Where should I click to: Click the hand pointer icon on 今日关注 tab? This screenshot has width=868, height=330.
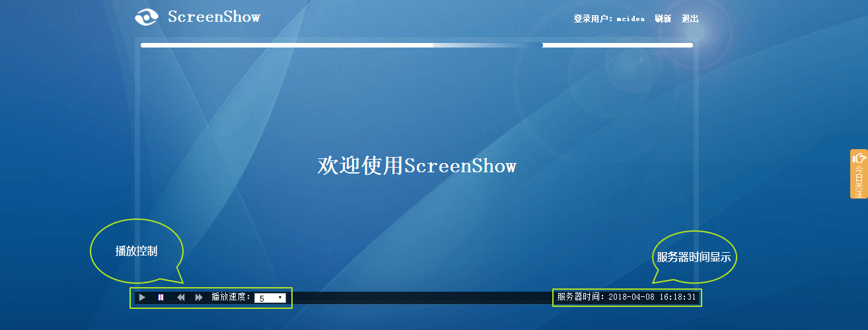point(859,158)
